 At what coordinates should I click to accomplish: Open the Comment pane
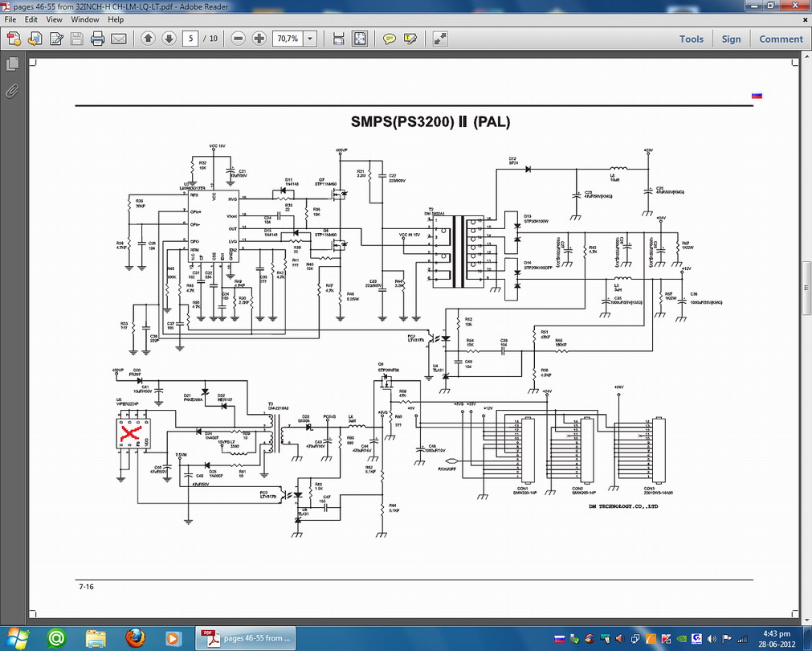point(781,39)
